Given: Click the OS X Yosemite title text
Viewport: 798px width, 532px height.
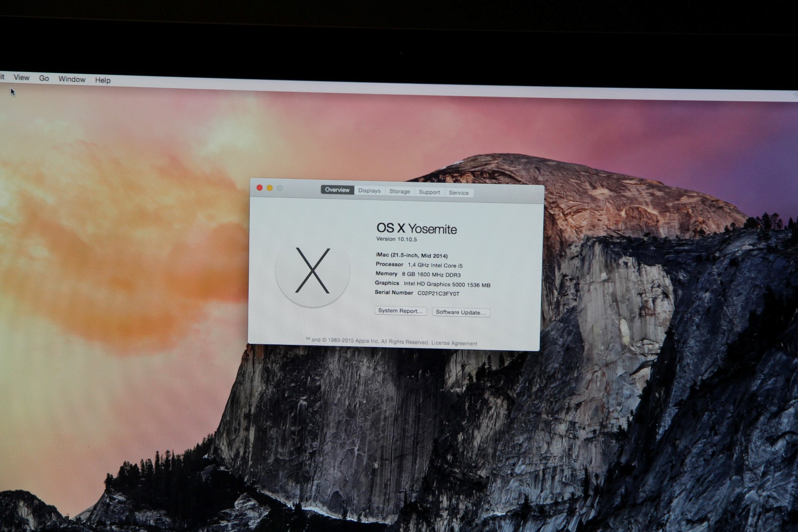Looking at the screenshot, I should [417, 229].
